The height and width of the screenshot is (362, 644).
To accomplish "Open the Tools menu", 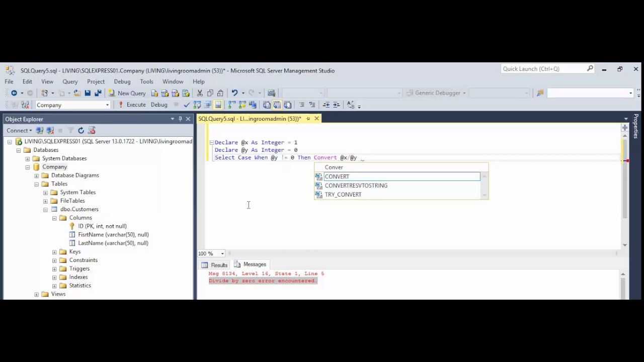I will point(146,81).
